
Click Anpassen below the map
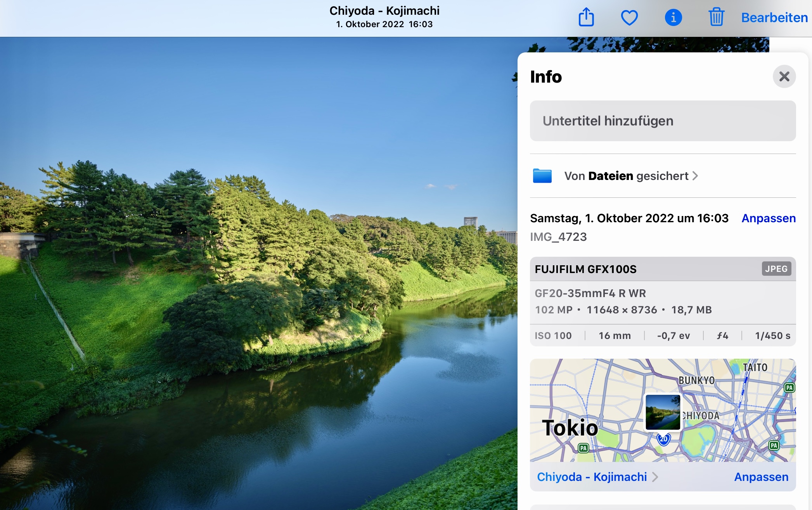point(761,477)
